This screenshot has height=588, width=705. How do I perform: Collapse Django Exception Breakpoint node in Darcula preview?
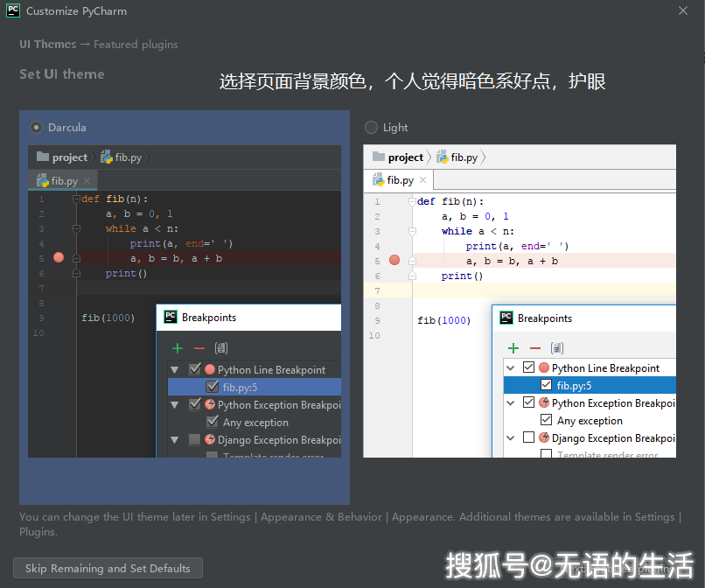tap(175, 439)
